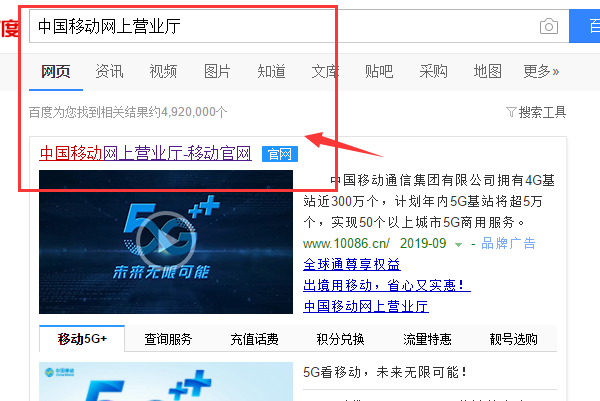Open the 中国移动网上营业厅-移动官网 result title
The image size is (600, 401).
click(145, 153)
